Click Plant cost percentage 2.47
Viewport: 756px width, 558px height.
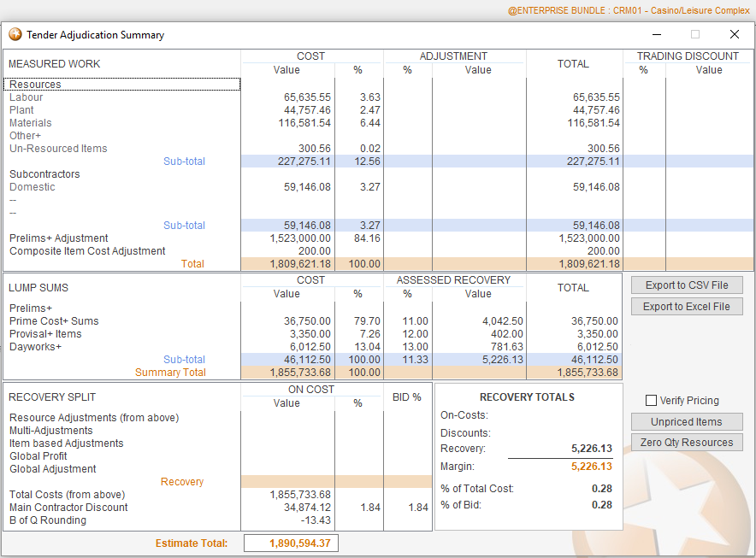pos(369,110)
